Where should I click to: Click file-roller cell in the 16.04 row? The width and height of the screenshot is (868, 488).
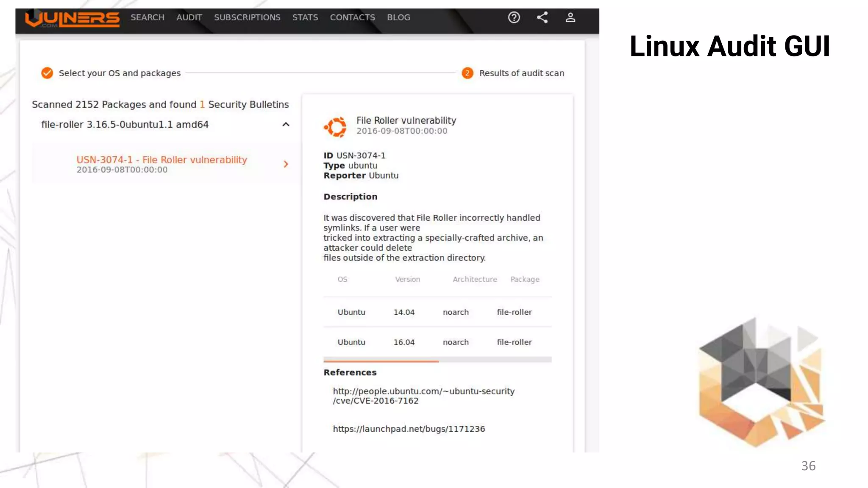coord(514,342)
